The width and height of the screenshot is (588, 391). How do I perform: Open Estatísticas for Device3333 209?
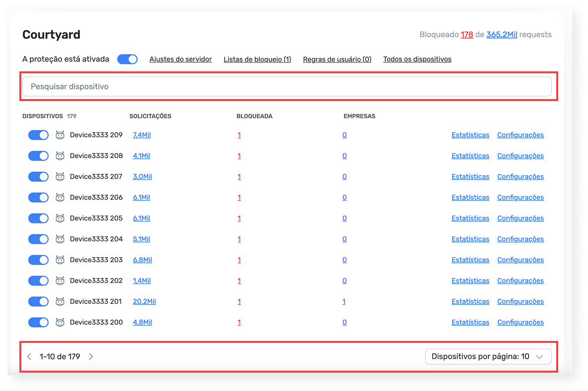pyautogui.click(x=470, y=135)
